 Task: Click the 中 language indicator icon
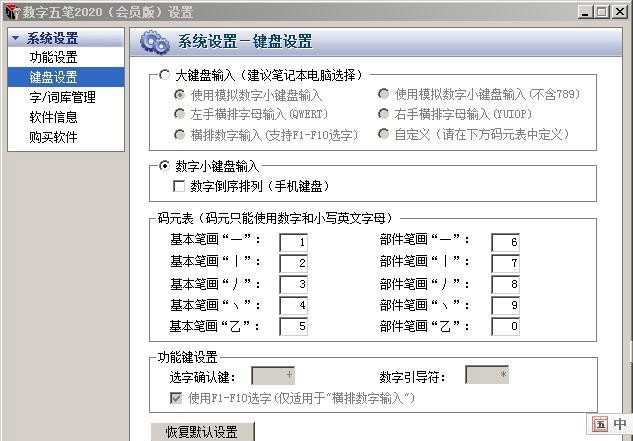[x=620, y=424]
